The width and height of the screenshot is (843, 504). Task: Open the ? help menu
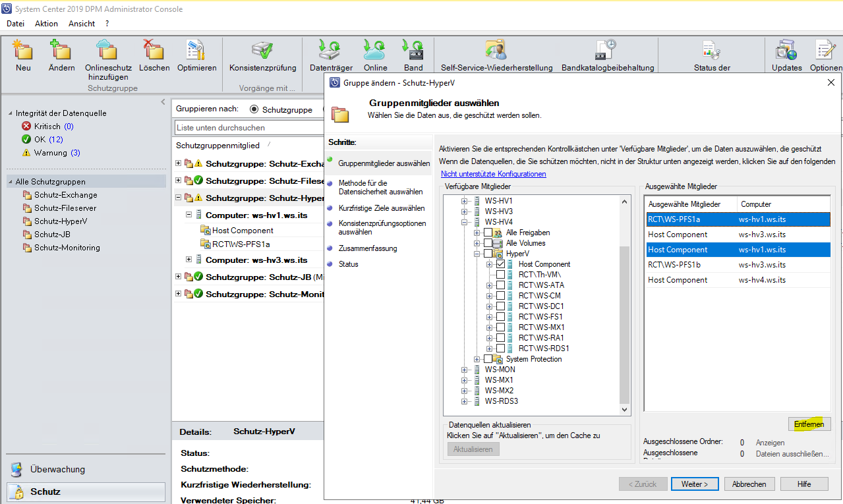pyautogui.click(x=107, y=24)
